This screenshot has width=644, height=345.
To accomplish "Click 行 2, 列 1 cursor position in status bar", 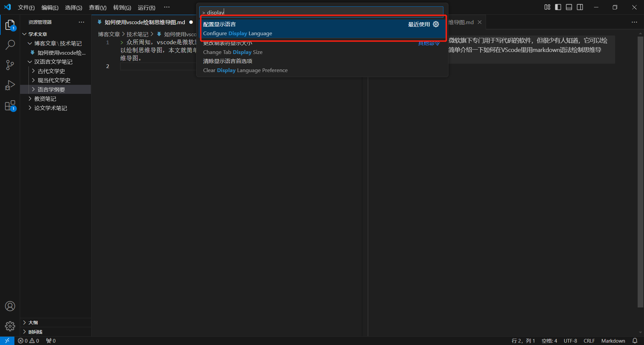I will point(523,341).
